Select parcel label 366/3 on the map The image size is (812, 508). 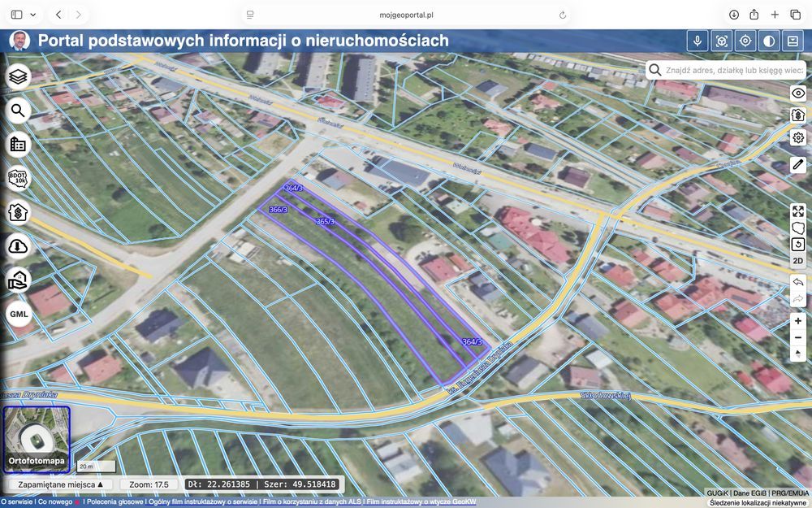[278, 210]
